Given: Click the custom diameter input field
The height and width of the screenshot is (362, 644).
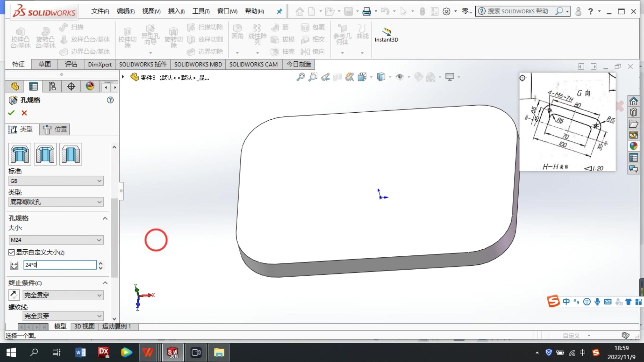Looking at the screenshot, I should tap(60, 265).
